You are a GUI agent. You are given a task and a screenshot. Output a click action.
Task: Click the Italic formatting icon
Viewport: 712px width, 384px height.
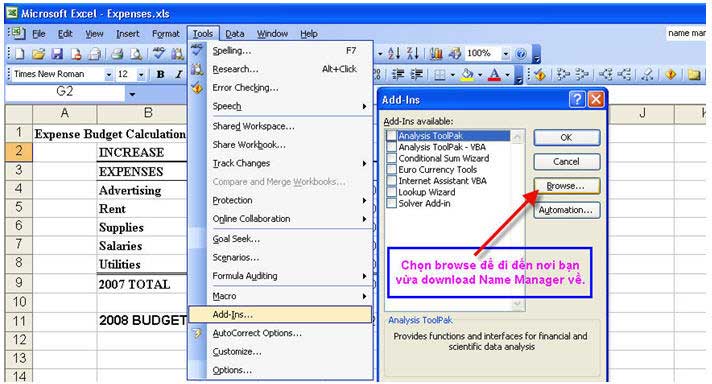[178, 74]
